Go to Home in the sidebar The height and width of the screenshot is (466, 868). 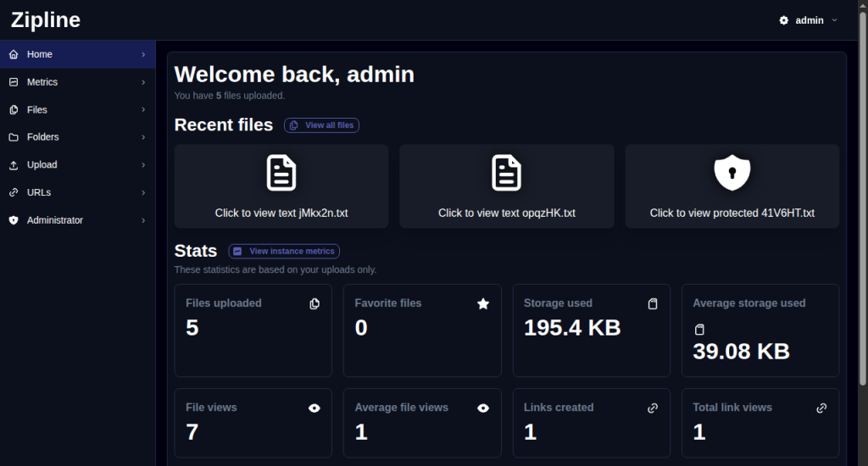click(77, 54)
